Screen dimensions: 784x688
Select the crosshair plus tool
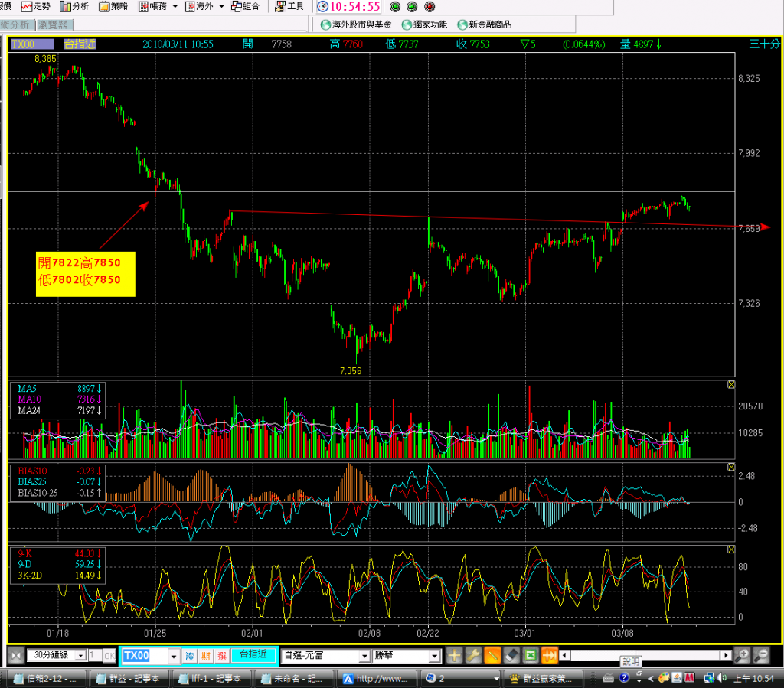[x=454, y=655]
